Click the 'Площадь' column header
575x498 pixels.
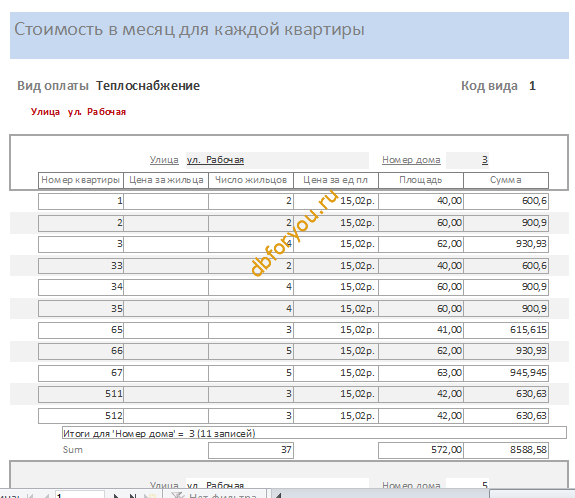[x=421, y=180]
